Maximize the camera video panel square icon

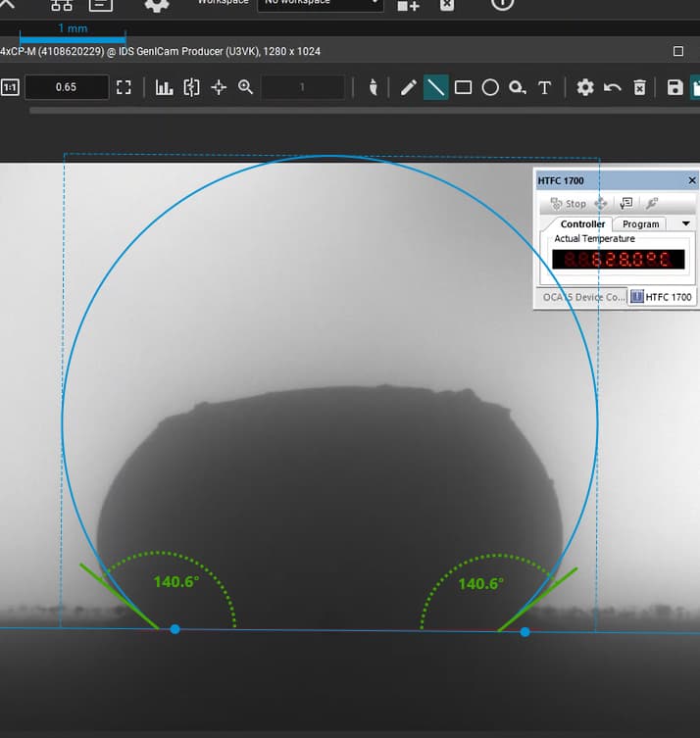coord(677,51)
